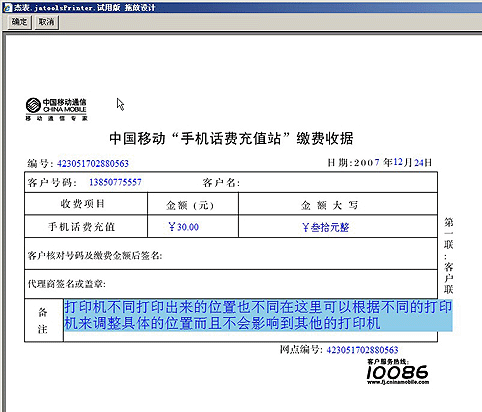The image size is (482, 412).
Task: Click the 确定 (OK) button
Action: [19, 22]
